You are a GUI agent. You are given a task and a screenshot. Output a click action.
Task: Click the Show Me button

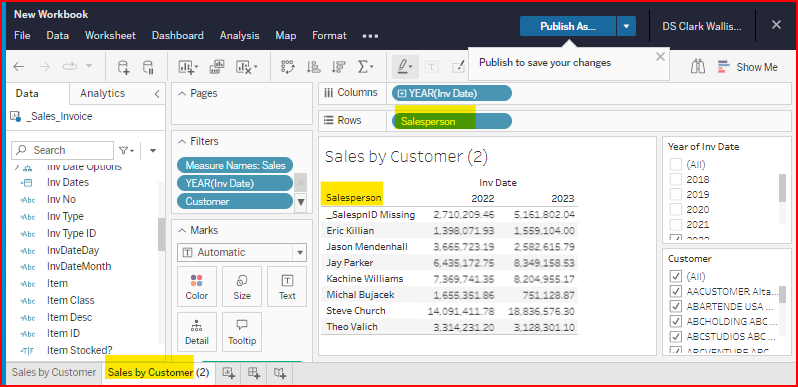748,67
